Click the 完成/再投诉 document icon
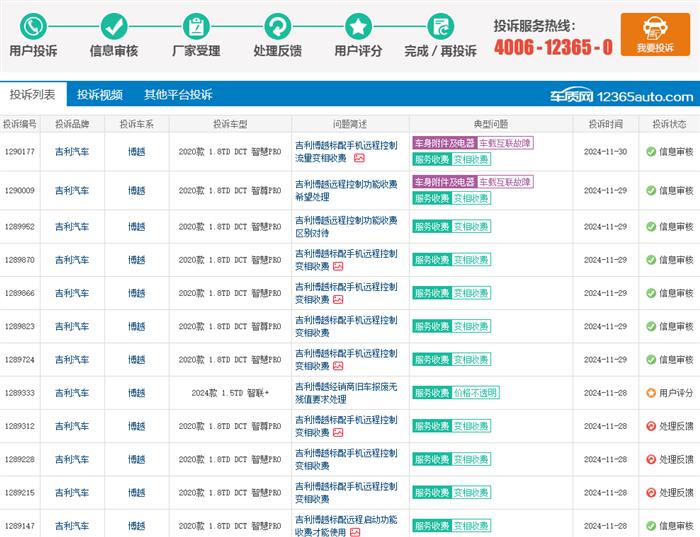 (440, 26)
